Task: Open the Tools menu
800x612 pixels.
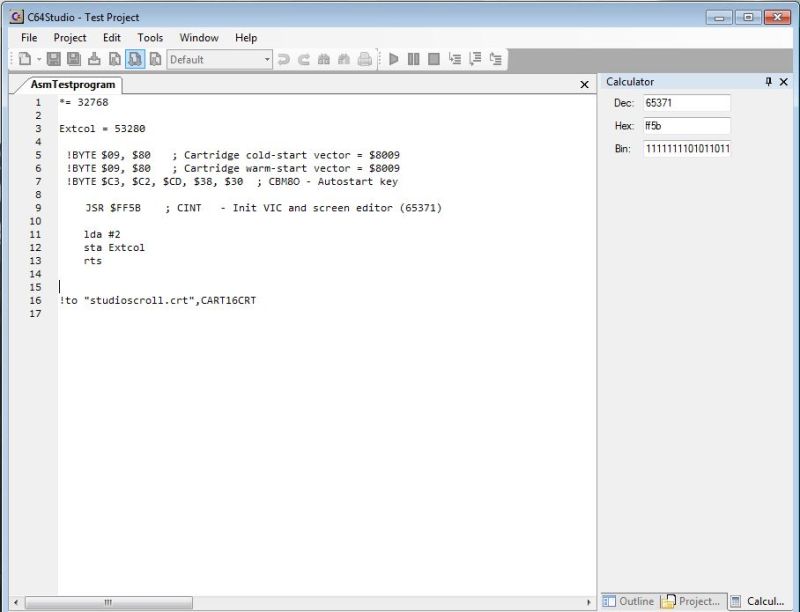Action: [x=150, y=38]
